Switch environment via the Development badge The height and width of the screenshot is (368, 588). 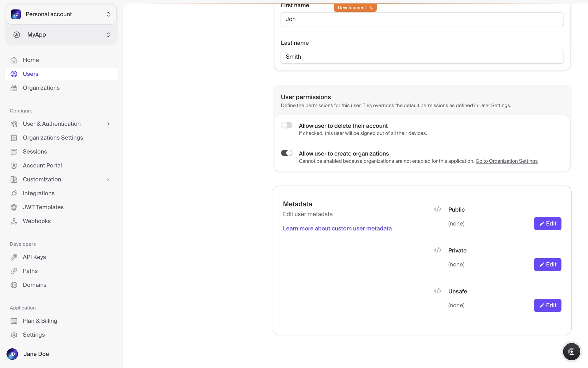(355, 8)
